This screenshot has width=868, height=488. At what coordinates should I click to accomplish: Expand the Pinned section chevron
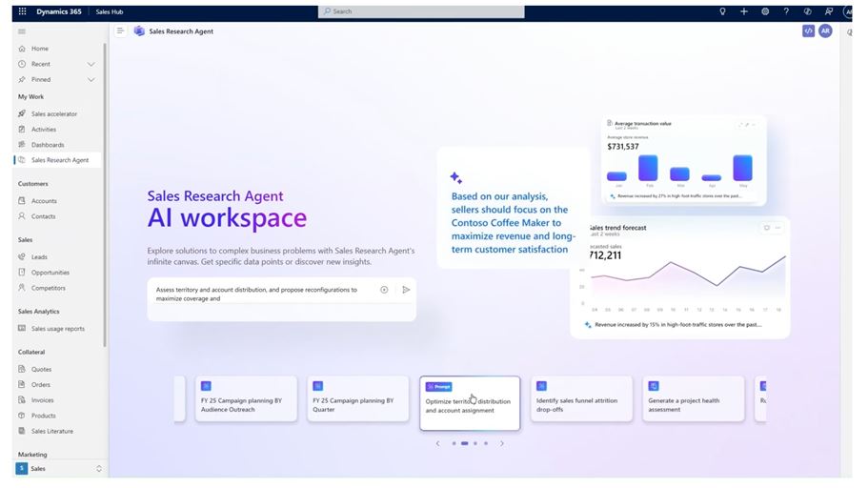tap(91, 80)
